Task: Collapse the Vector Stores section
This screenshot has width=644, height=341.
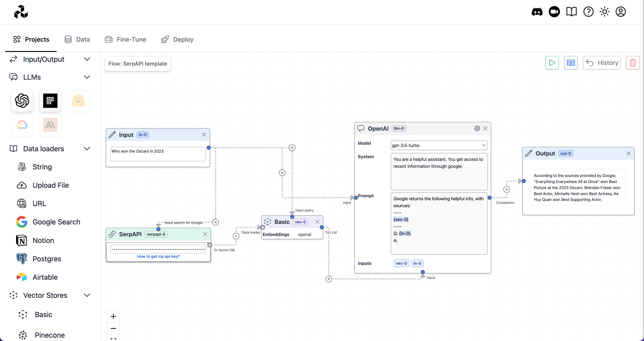Action: (87, 295)
